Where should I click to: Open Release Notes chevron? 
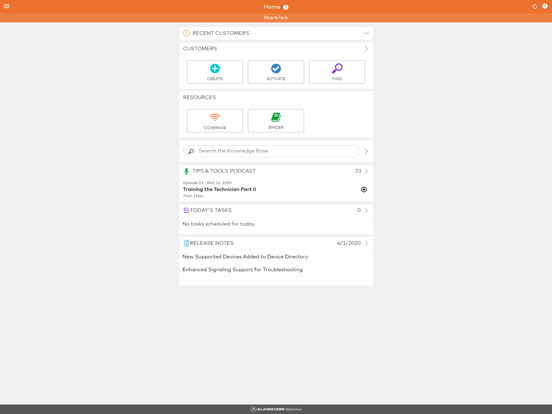(x=366, y=243)
